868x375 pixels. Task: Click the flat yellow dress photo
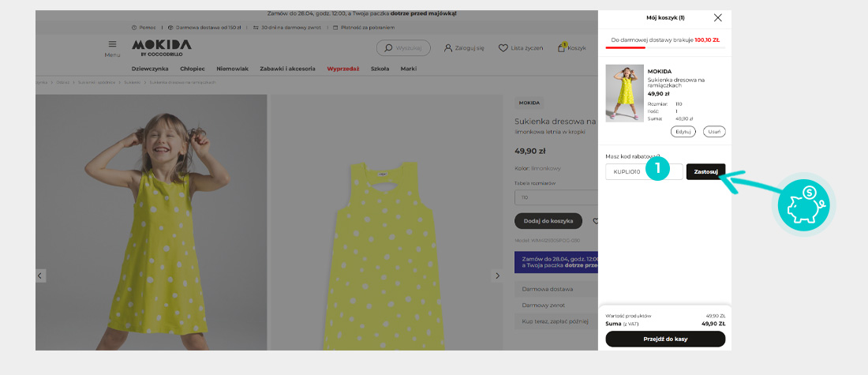pos(387,222)
